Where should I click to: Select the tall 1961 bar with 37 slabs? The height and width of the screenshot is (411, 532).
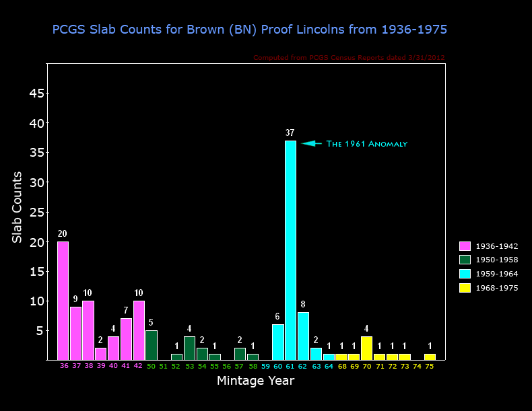(x=290, y=250)
